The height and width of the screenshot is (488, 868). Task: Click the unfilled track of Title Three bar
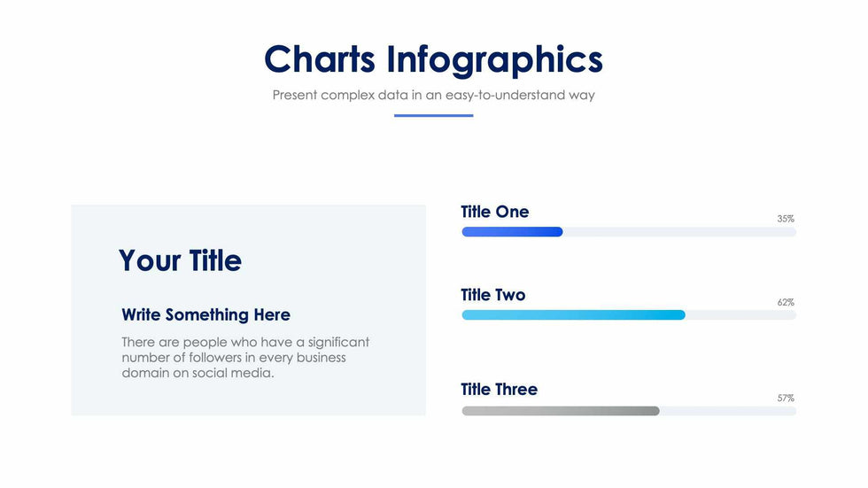[727, 411]
